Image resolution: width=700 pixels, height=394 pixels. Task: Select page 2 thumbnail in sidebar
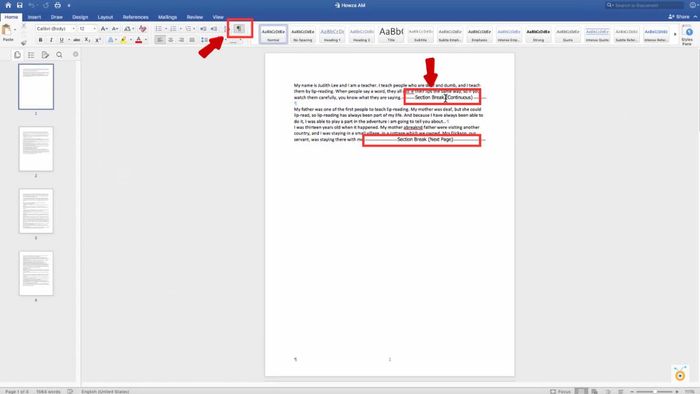[36, 149]
